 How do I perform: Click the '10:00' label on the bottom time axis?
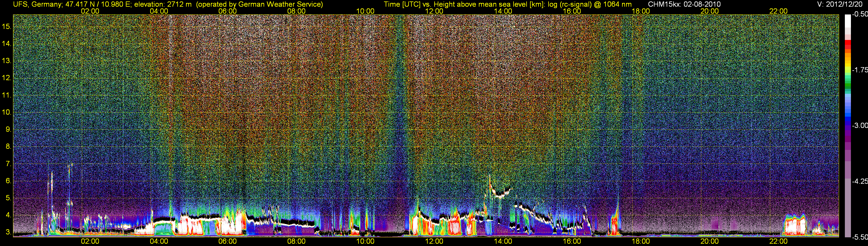coord(365,241)
